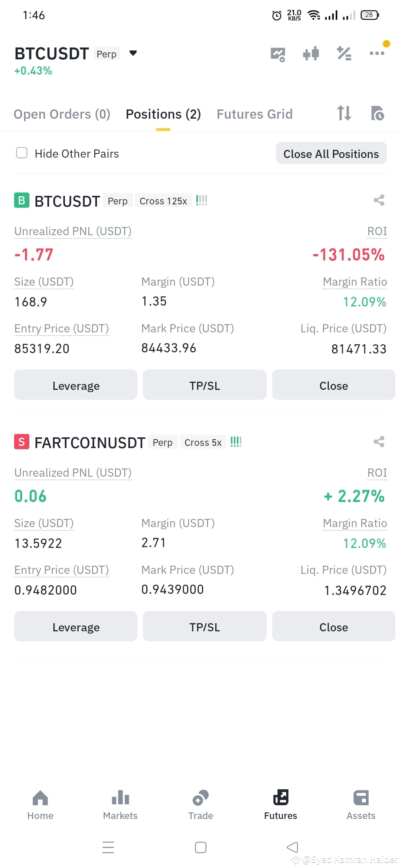401x868 pixels.
Task: Expand the BTCUSDT pair selector dropdown arrow
Action: point(133,53)
